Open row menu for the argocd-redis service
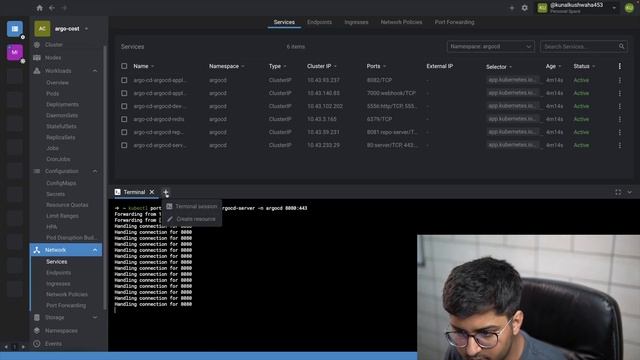 [x=620, y=119]
